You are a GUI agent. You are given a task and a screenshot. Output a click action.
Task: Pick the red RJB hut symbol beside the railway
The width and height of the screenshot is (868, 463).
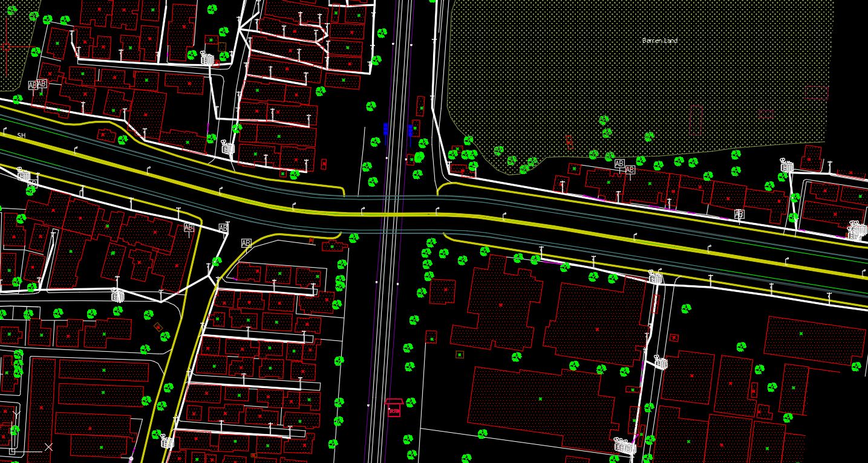coord(394,407)
